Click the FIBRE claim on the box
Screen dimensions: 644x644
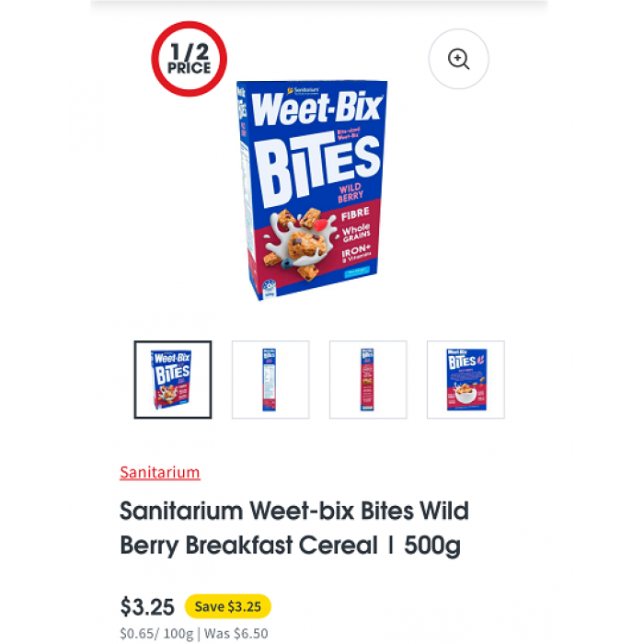354,213
